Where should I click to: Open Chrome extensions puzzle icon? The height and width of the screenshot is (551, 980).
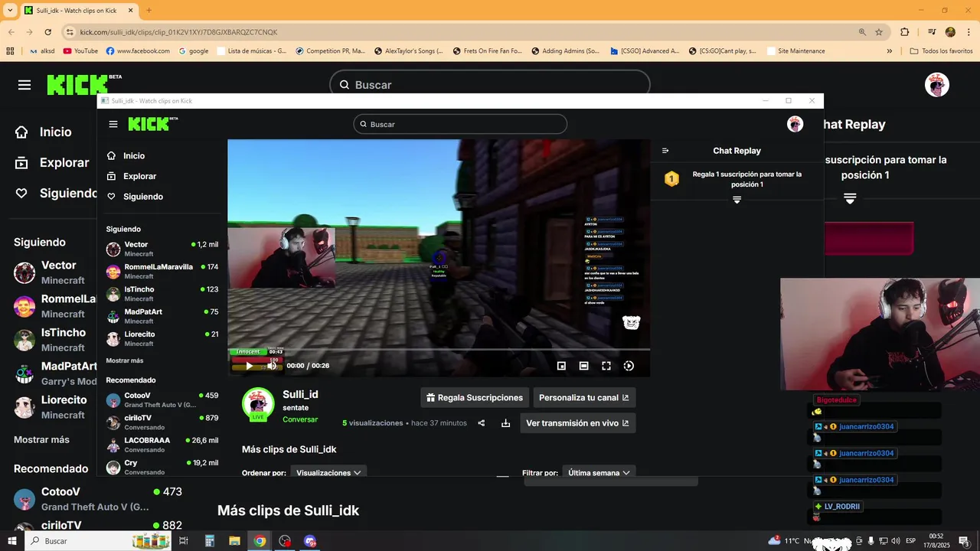coord(904,32)
